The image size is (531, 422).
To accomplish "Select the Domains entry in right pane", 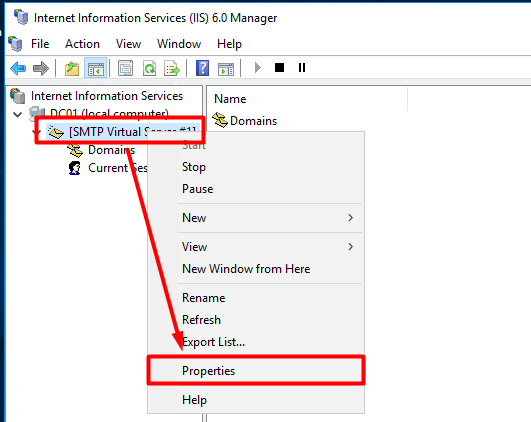I will (253, 121).
